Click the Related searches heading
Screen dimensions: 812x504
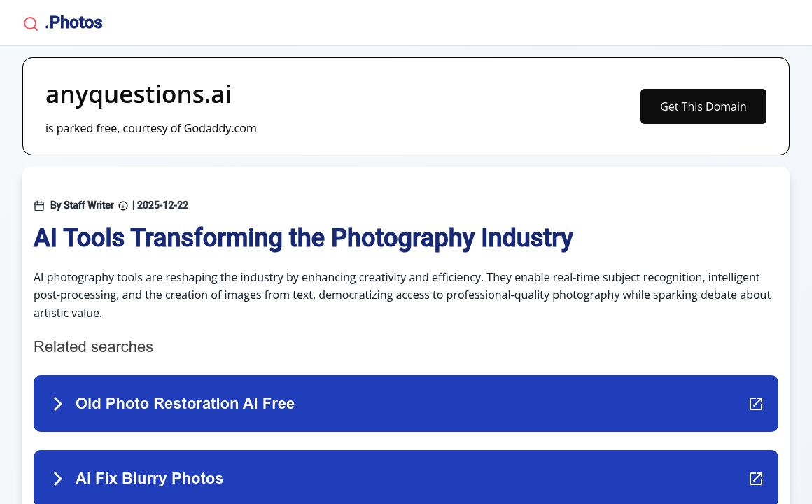tap(93, 347)
